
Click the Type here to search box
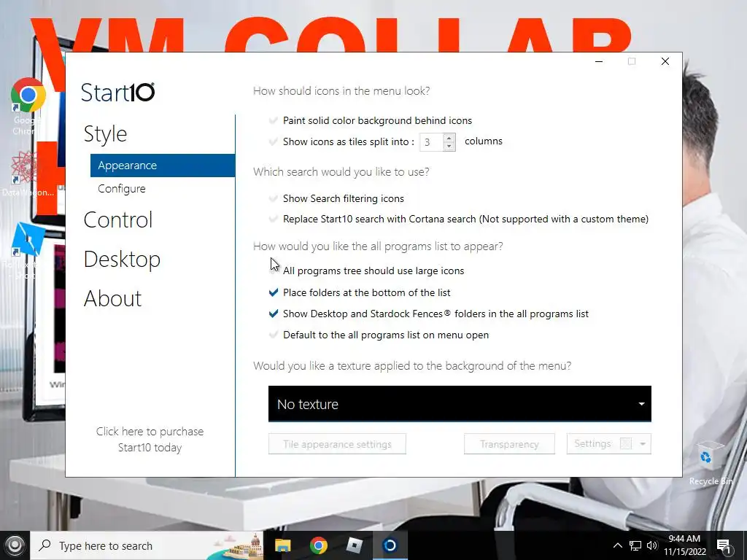(147, 545)
